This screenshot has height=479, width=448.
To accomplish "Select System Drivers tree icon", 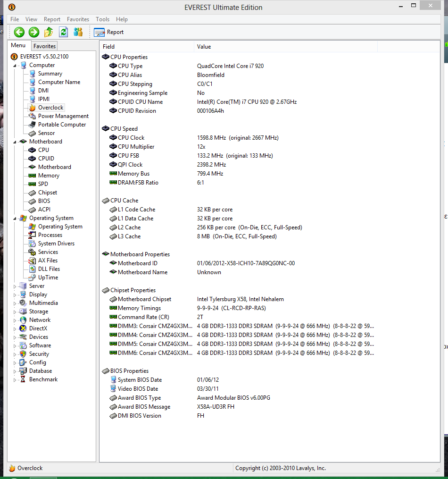I will click(32, 244).
